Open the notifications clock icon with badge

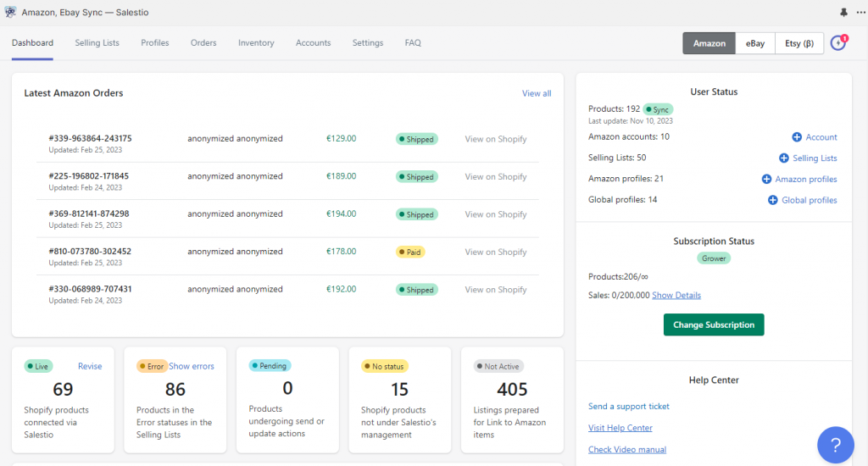[838, 42]
